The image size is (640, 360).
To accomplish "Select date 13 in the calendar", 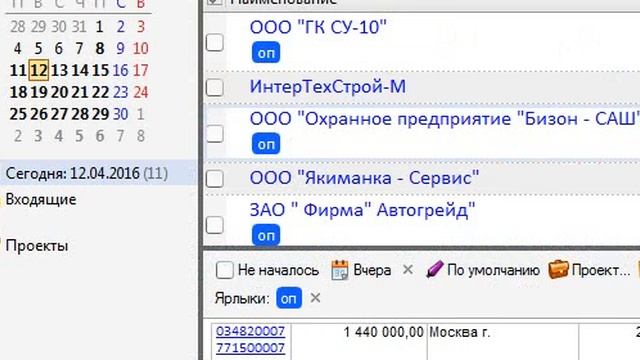I will click(x=60, y=70).
